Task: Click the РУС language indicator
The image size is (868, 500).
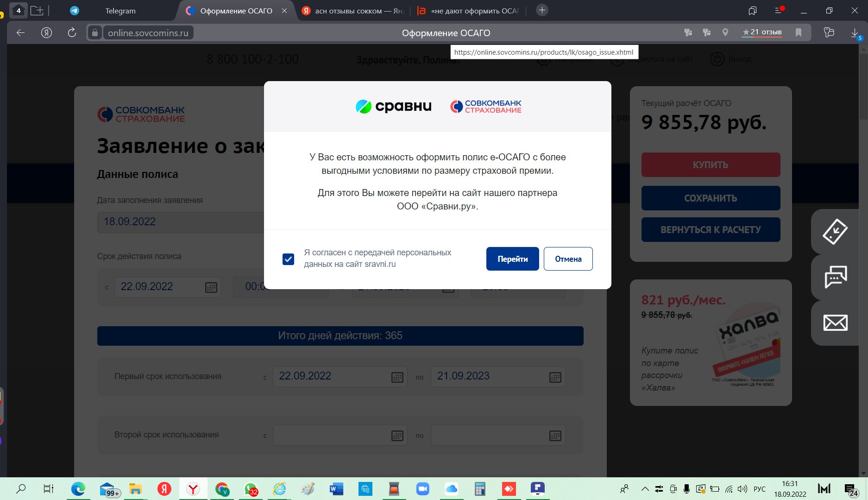Action: [x=760, y=489]
